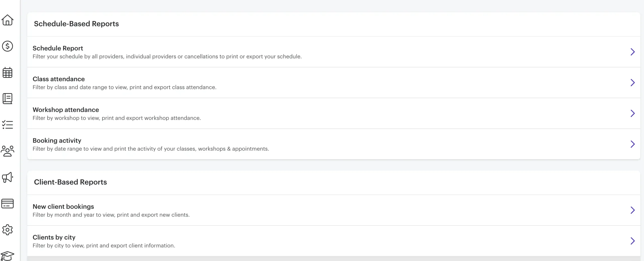Open the clients group icon
Image resolution: width=644 pixels, height=261 pixels.
[x=8, y=151]
